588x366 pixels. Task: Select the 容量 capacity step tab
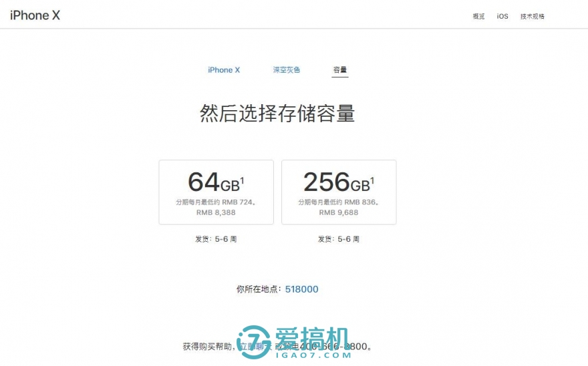tap(339, 69)
